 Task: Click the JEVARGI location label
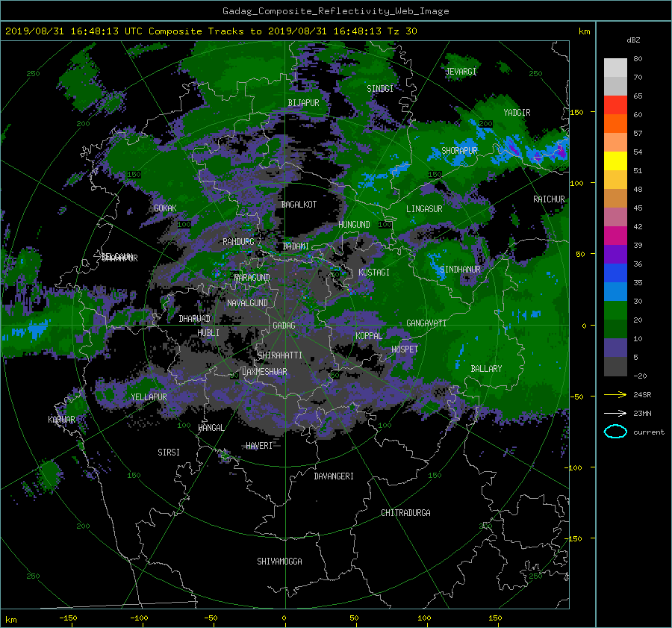coord(461,72)
